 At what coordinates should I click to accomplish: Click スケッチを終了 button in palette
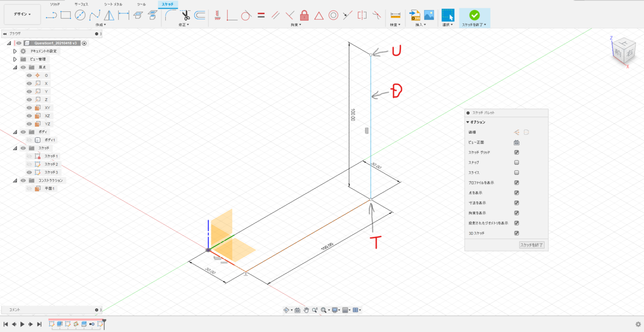click(x=532, y=245)
